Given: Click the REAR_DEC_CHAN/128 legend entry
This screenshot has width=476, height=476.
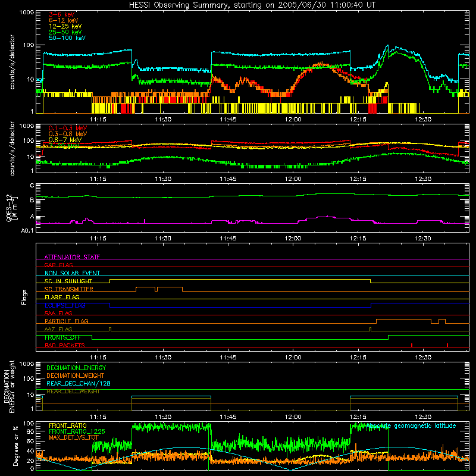Looking at the screenshot, I should [79, 383].
